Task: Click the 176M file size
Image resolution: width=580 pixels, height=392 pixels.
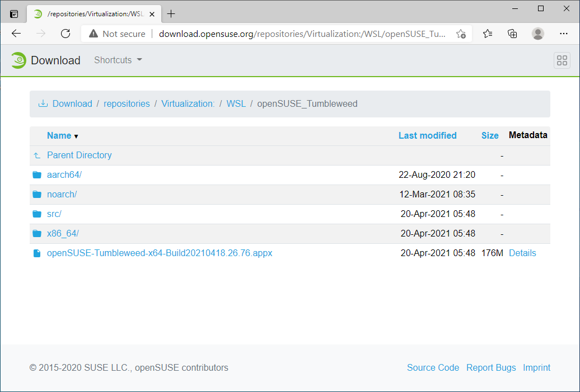Action: pyautogui.click(x=492, y=253)
